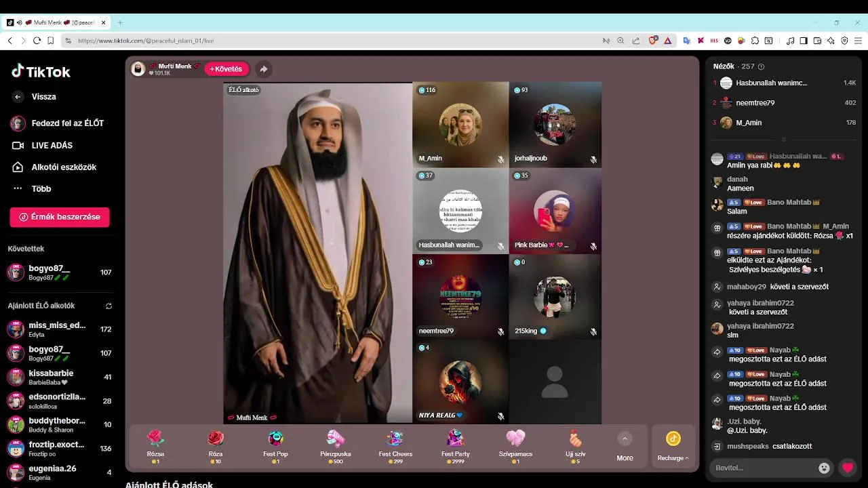Send the Rózsa gift costing 1 coin
Image resolution: width=868 pixels, height=488 pixels.
pos(155,446)
